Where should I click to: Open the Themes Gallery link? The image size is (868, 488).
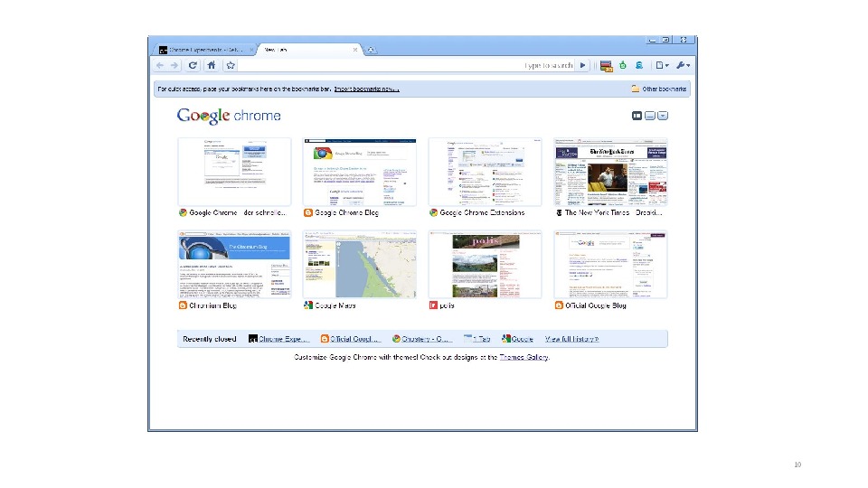click(x=524, y=358)
